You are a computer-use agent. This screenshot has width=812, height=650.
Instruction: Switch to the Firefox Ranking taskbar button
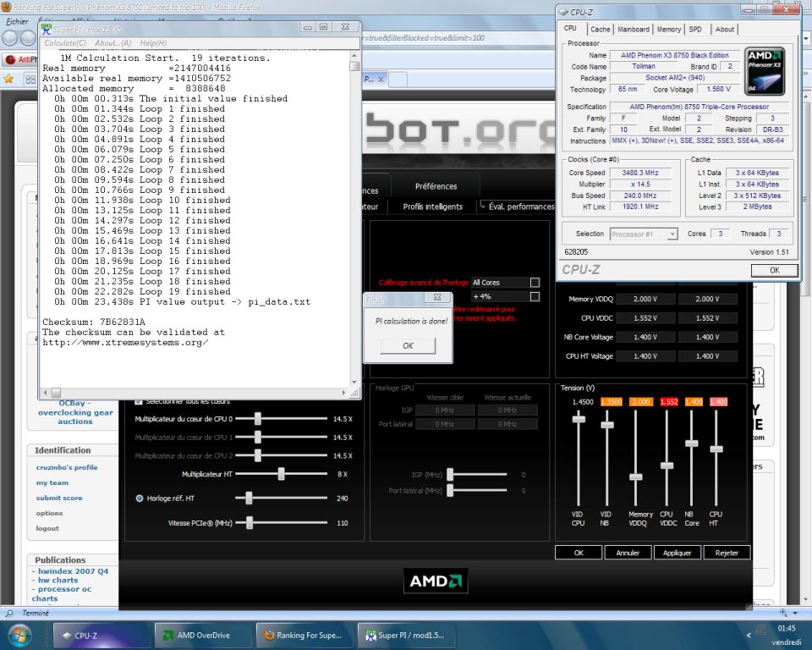[304, 635]
